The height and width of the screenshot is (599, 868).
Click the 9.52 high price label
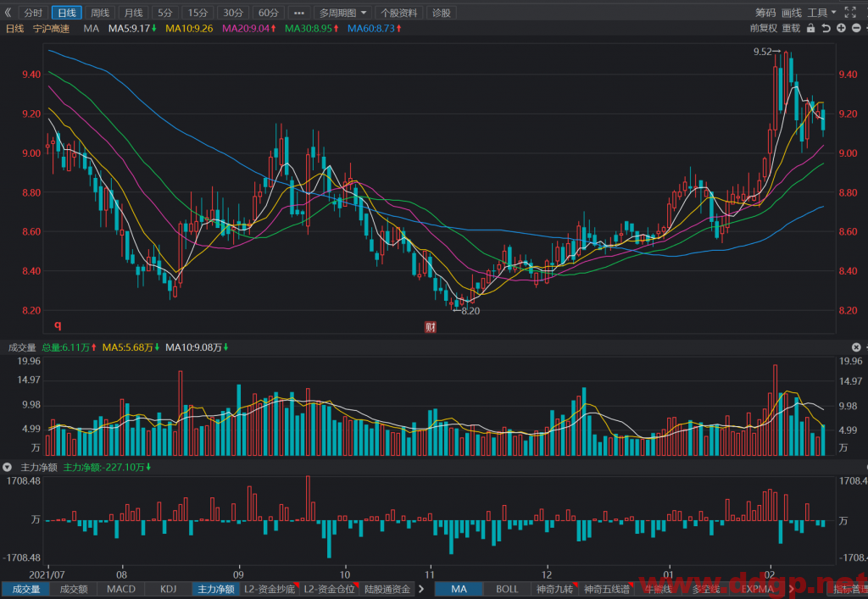pyautogui.click(x=763, y=52)
